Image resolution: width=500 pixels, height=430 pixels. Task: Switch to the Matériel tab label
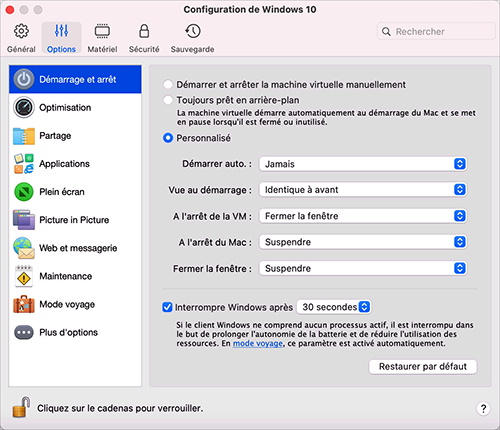click(102, 49)
